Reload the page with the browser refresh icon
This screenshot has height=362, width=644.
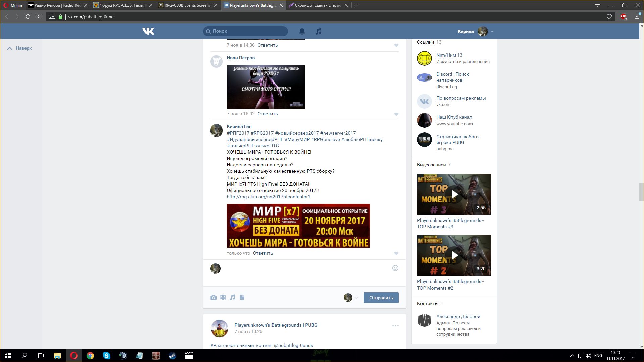[x=28, y=16]
